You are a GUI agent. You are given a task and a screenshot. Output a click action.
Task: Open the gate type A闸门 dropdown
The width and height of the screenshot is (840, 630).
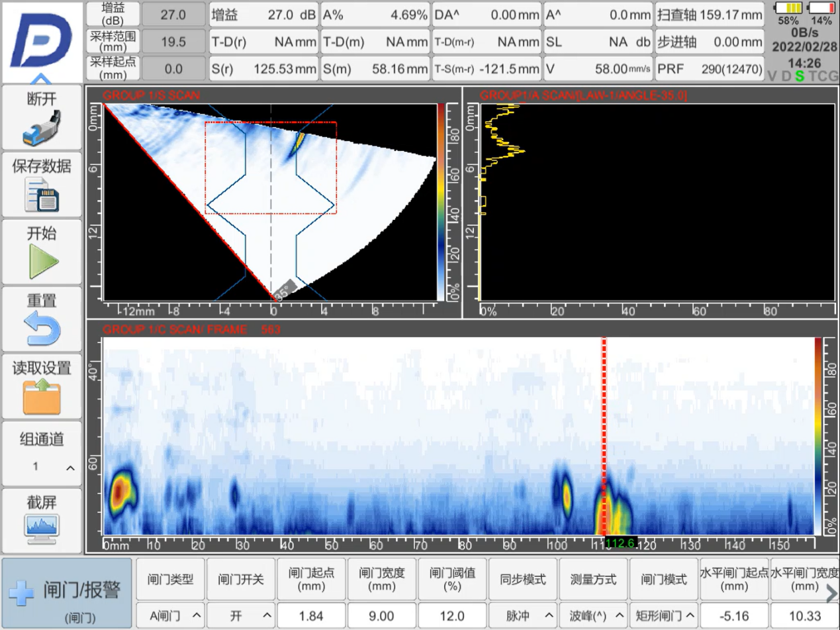(170, 615)
